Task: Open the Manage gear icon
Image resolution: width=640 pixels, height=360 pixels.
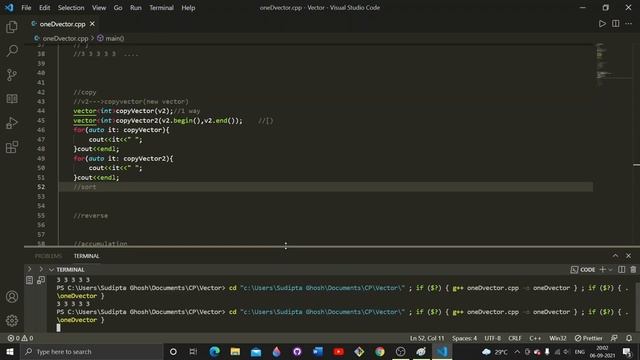Action: click(12, 321)
